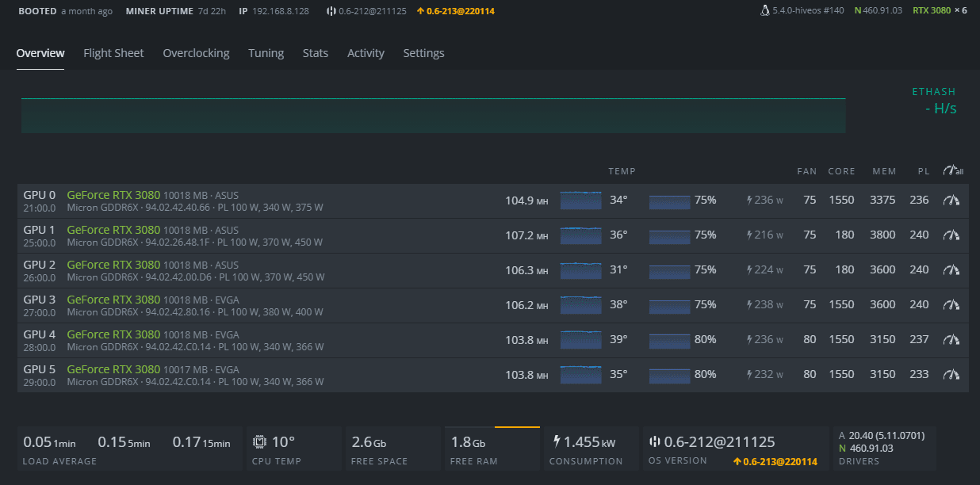980x485 pixels.
Task: Click the overclock all GPUs icon
Action: [952, 171]
